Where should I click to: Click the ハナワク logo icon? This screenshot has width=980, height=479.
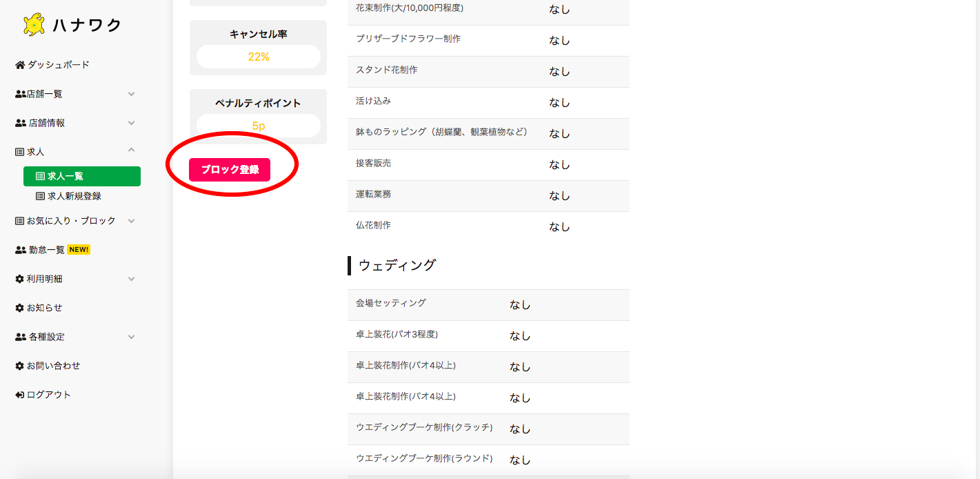[34, 25]
